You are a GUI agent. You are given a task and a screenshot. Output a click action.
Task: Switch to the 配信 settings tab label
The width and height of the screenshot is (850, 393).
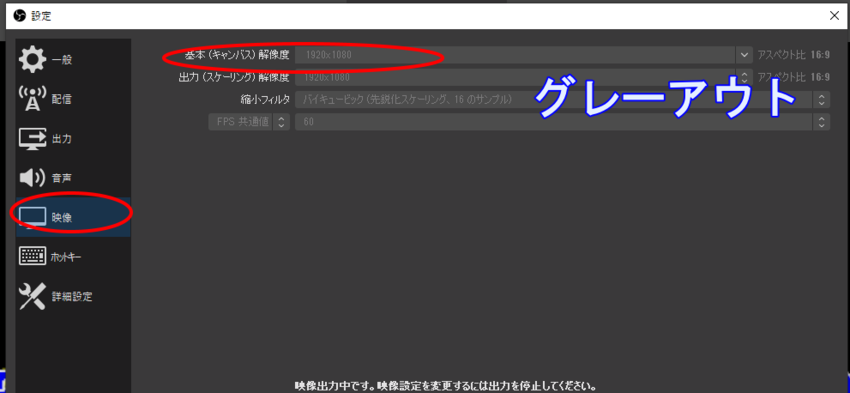[62, 100]
